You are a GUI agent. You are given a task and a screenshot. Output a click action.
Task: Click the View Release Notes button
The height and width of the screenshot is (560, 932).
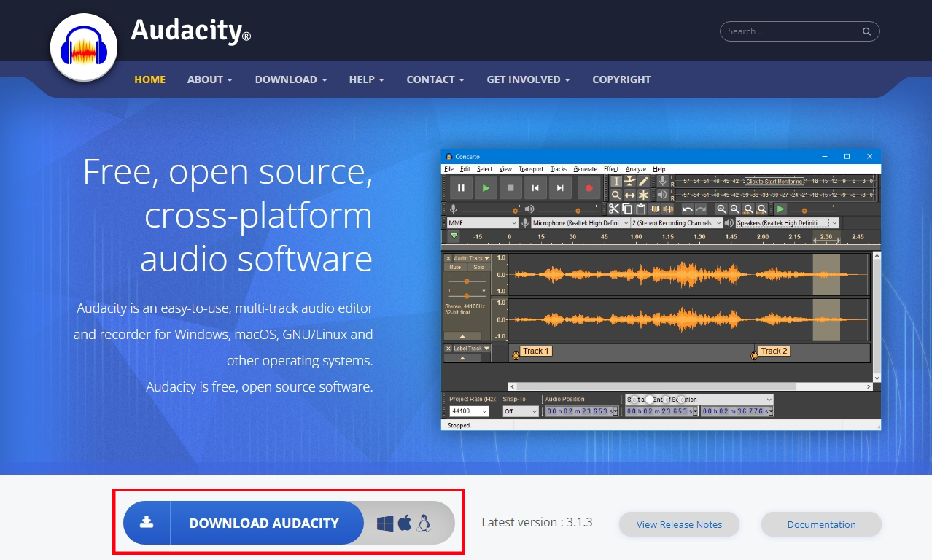click(x=679, y=524)
